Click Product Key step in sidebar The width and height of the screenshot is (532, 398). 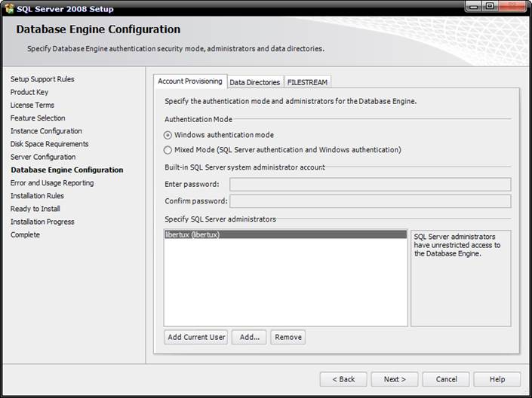point(29,92)
